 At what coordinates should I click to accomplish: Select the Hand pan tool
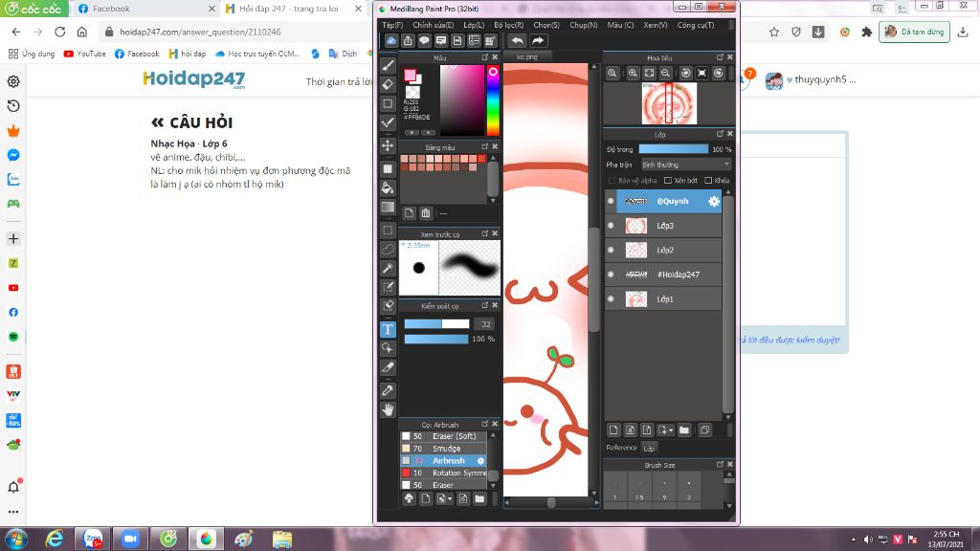[388, 409]
